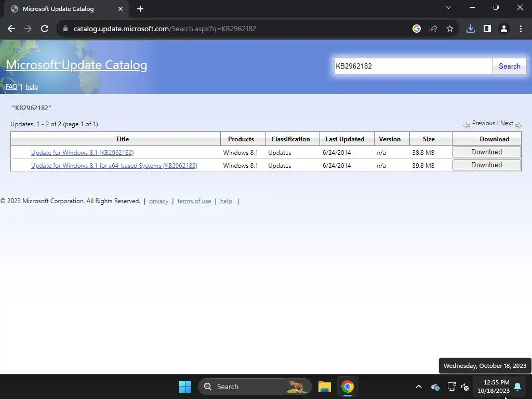Expand the tab search chevron
Viewport: 532px width, 399px height.
click(448, 7)
